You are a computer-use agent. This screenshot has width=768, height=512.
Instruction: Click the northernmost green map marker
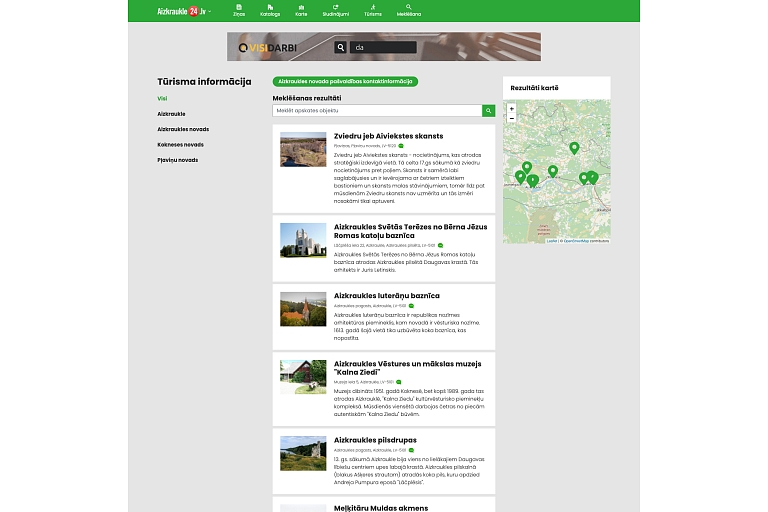coord(575,147)
